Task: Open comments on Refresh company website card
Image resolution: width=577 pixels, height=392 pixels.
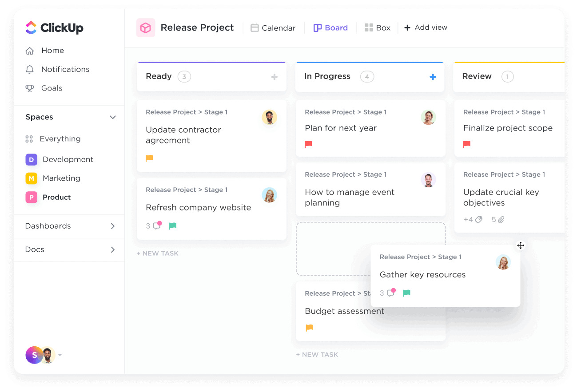Action: pyautogui.click(x=156, y=226)
